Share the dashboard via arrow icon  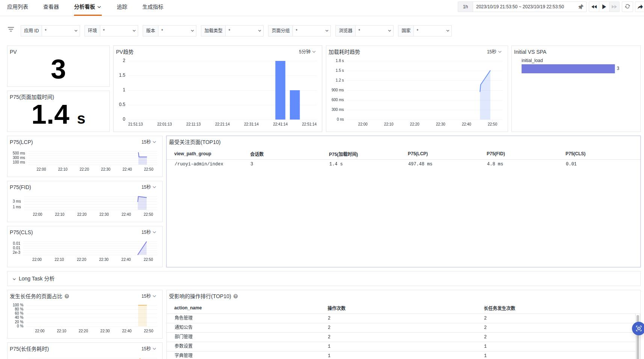coord(640,7)
